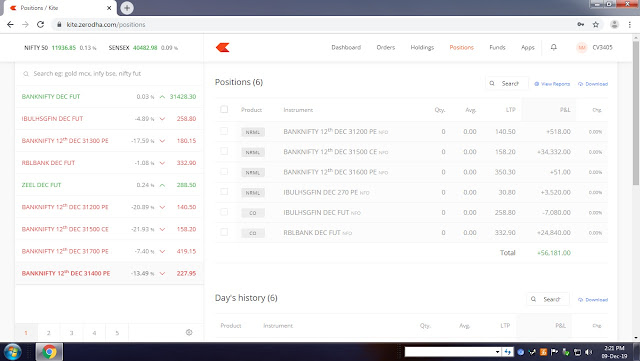Click the up chevron for BANKNIFTY DEC FUT

pos(162,97)
